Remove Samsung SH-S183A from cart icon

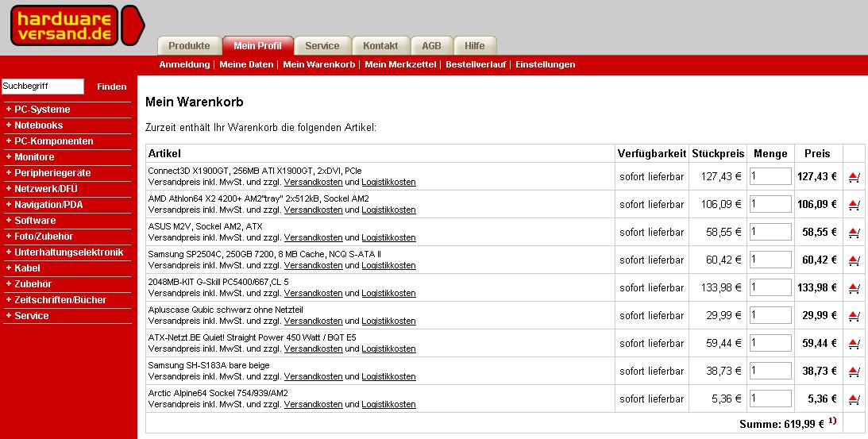coord(854,372)
